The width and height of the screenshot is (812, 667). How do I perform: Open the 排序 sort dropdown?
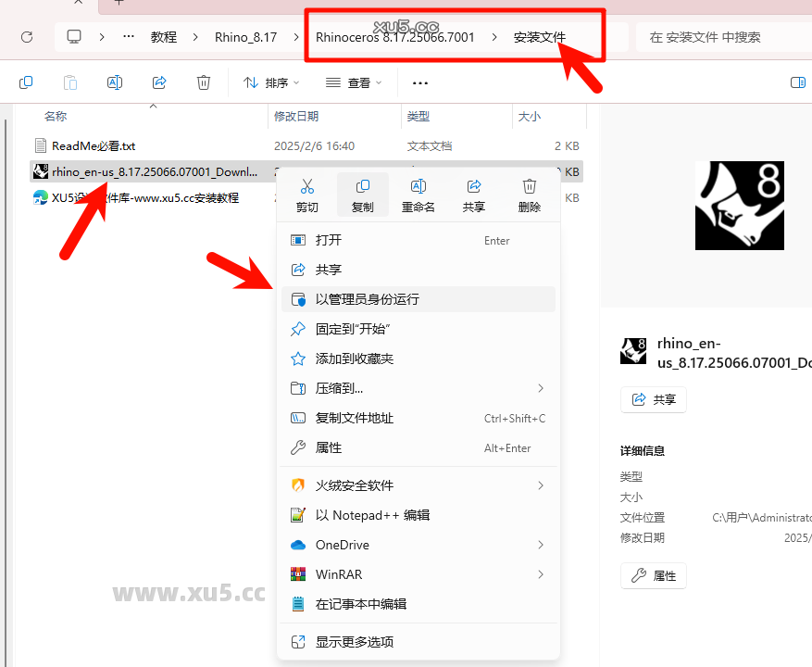[x=270, y=82]
